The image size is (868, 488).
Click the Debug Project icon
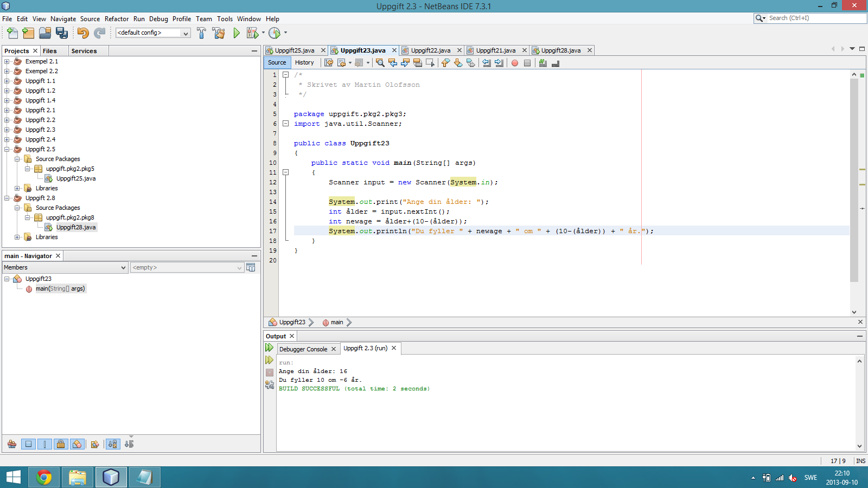252,33
